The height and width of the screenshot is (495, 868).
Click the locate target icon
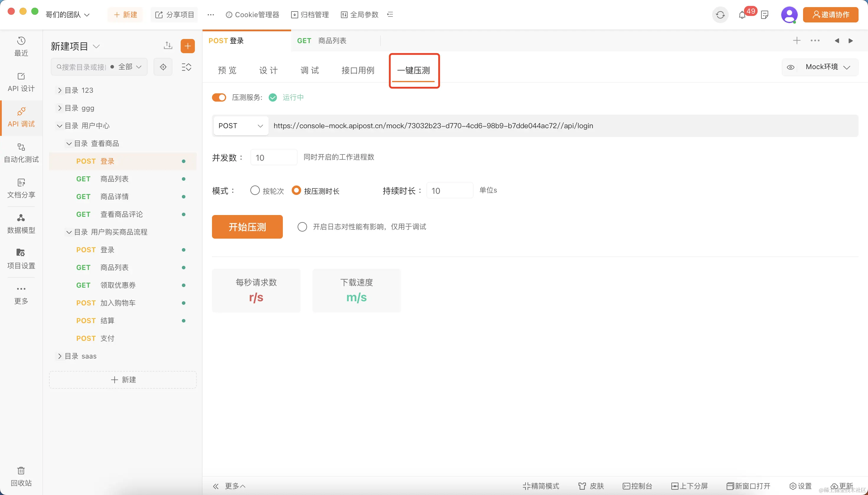163,67
